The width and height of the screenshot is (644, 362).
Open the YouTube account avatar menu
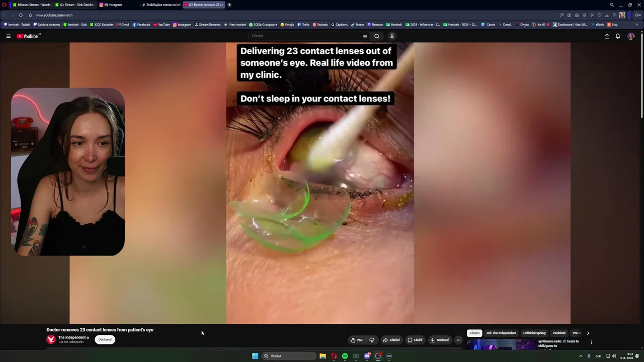coord(631,36)
